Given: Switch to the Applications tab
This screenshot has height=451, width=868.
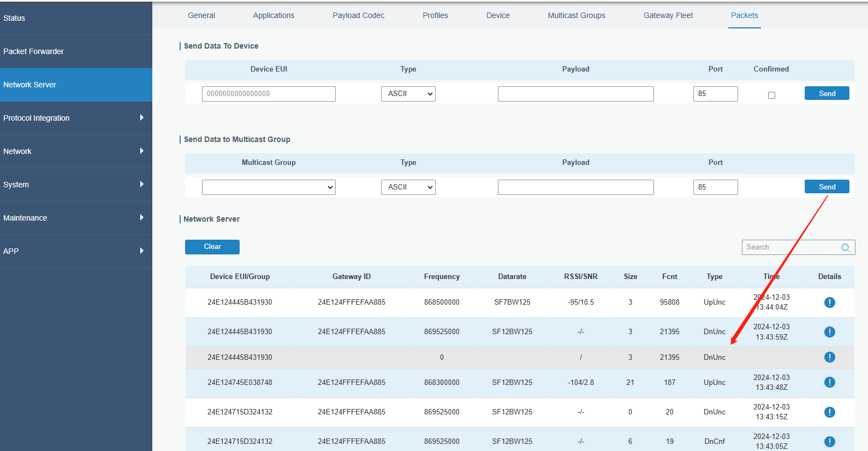Looking at the screenshot, I should [274, 15].
